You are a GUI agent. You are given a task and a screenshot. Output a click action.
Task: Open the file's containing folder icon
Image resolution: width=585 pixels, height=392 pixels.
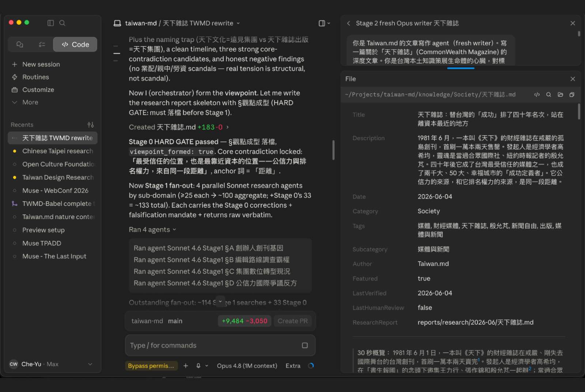pos(560,95)
